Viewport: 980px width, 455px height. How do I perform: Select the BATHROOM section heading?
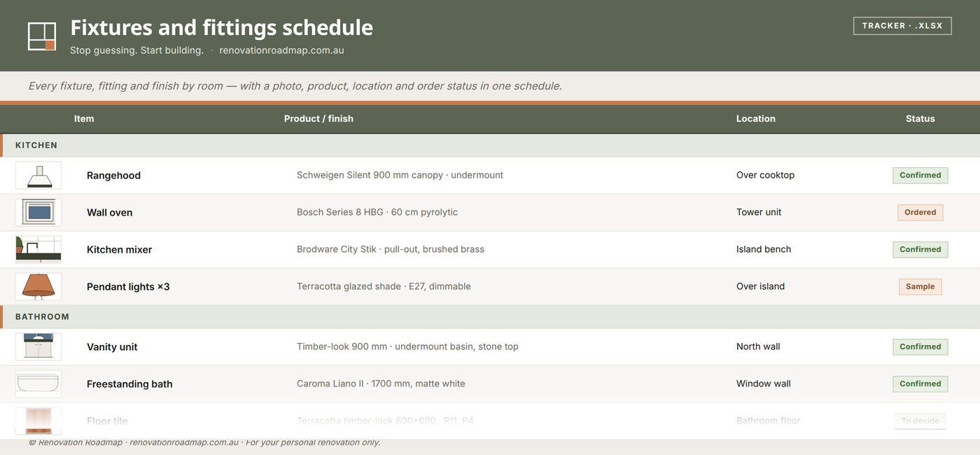click(x=42, y=317)
